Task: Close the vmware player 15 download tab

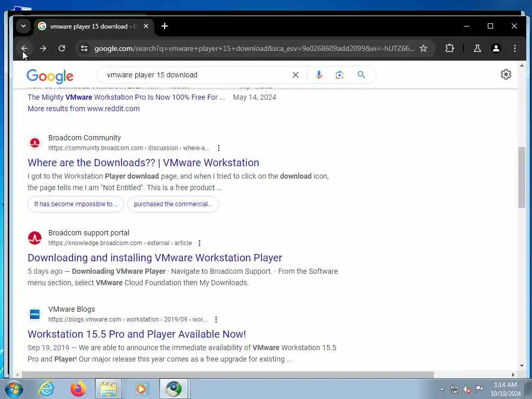Action: click(146, 26)
